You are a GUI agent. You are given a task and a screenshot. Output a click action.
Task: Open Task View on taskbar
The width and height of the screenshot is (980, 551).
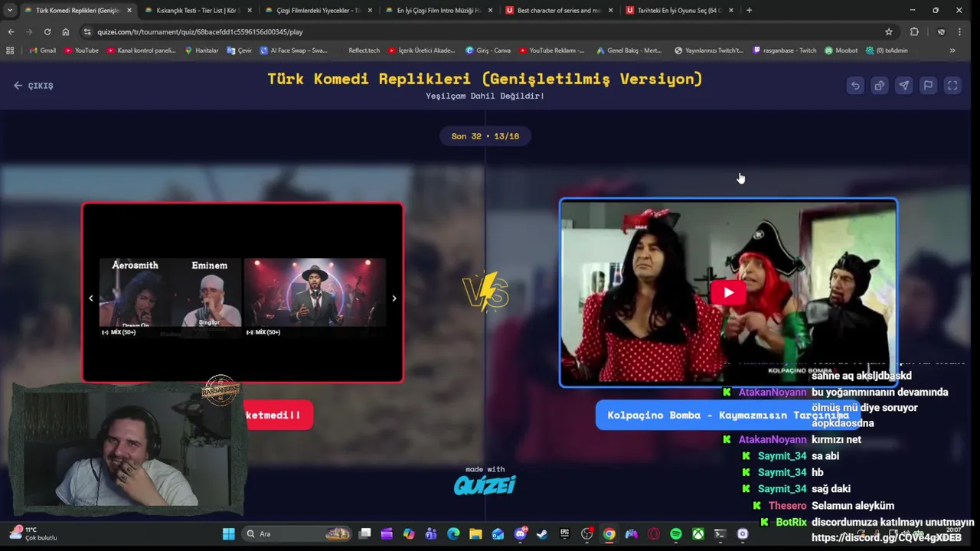click(365, 534)
